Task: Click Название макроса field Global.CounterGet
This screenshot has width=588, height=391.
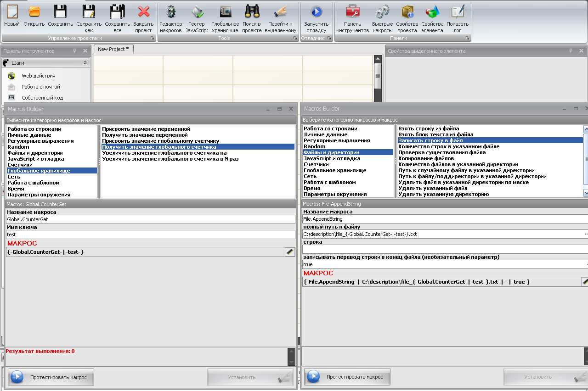Action: click(151, 219)
